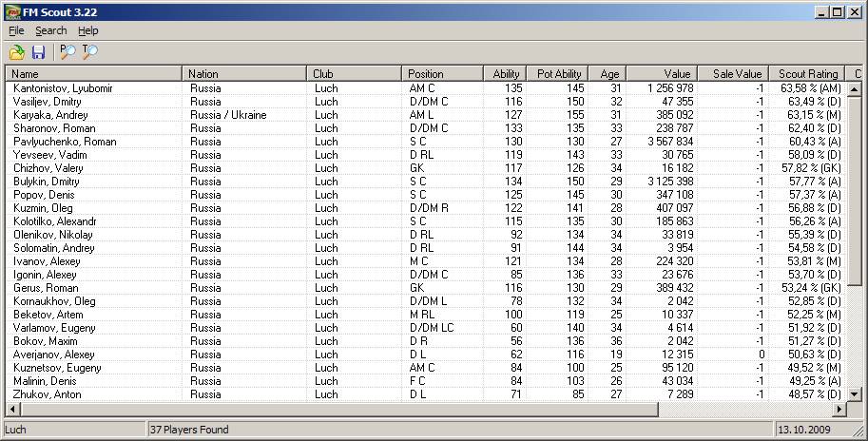Image resolution: width=868 pixels, height=441 pixels.
Task: Sort by the Nation column header
Action: click(x=244, y=73)
